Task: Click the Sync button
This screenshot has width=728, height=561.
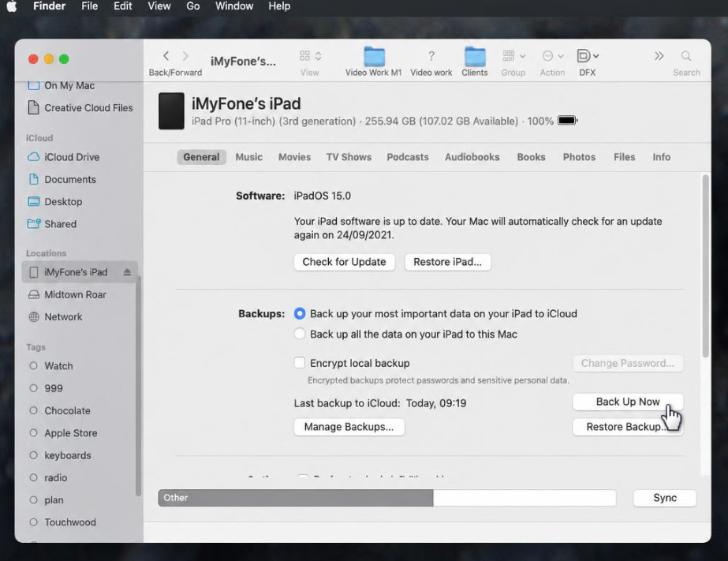Action: pyautogui.click(x=665, y=498)
